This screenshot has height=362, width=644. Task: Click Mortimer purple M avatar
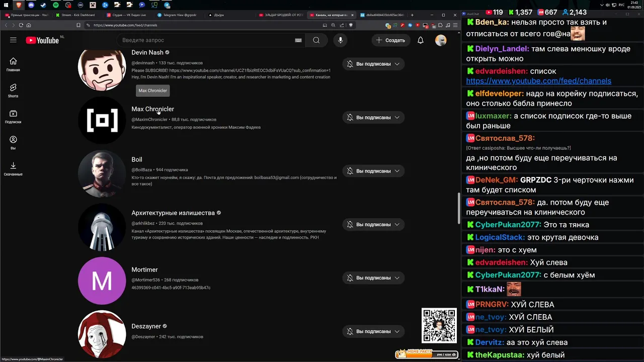[102, 281]
